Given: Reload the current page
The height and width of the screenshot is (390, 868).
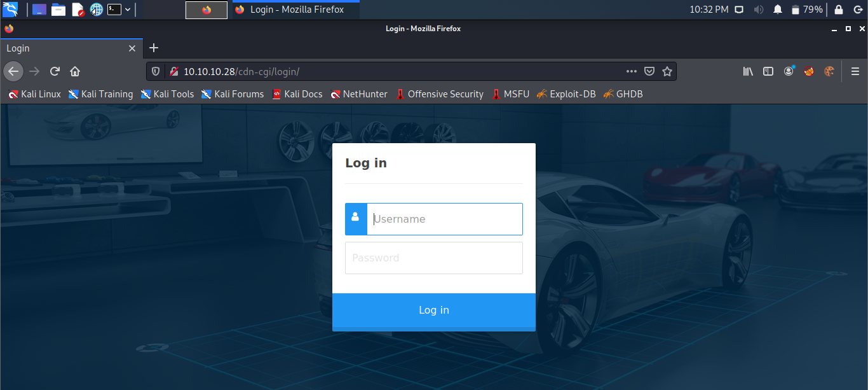Looking at the screenshot, I should (x=55, y=71).
